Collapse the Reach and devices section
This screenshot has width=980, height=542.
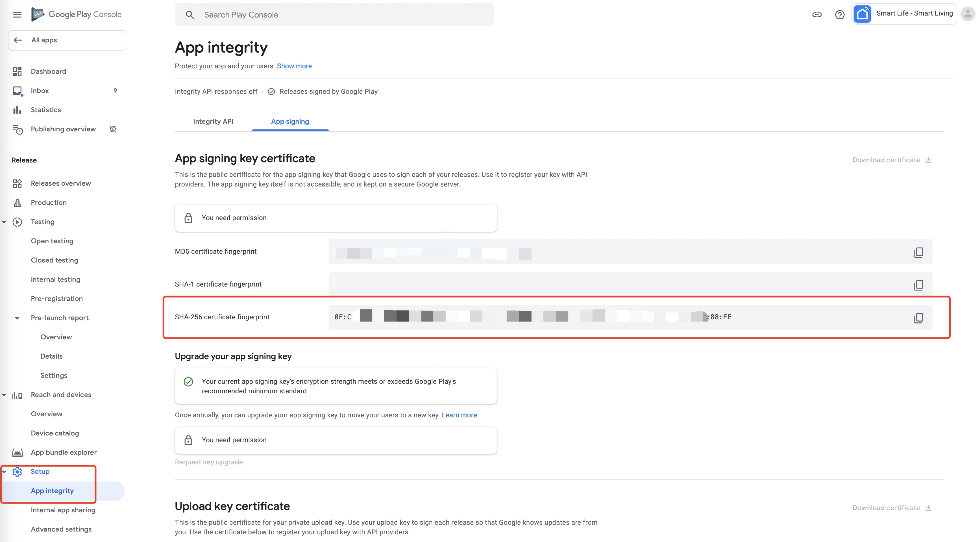[4, 395]
